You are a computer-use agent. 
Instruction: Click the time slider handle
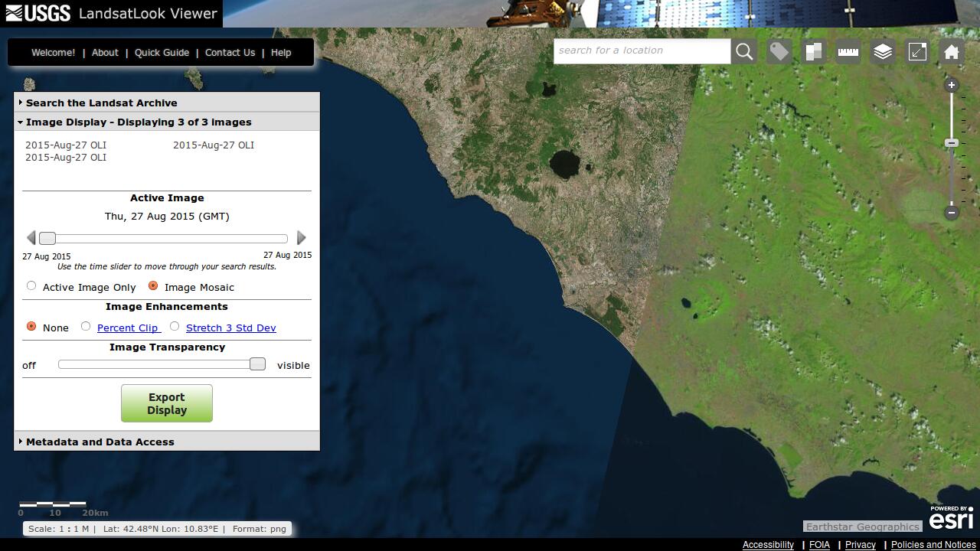[47, 239]
